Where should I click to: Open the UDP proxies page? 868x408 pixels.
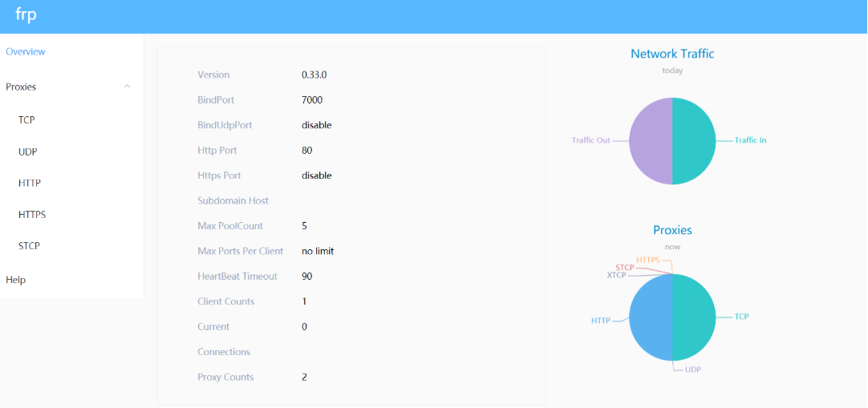coord(28,151)
